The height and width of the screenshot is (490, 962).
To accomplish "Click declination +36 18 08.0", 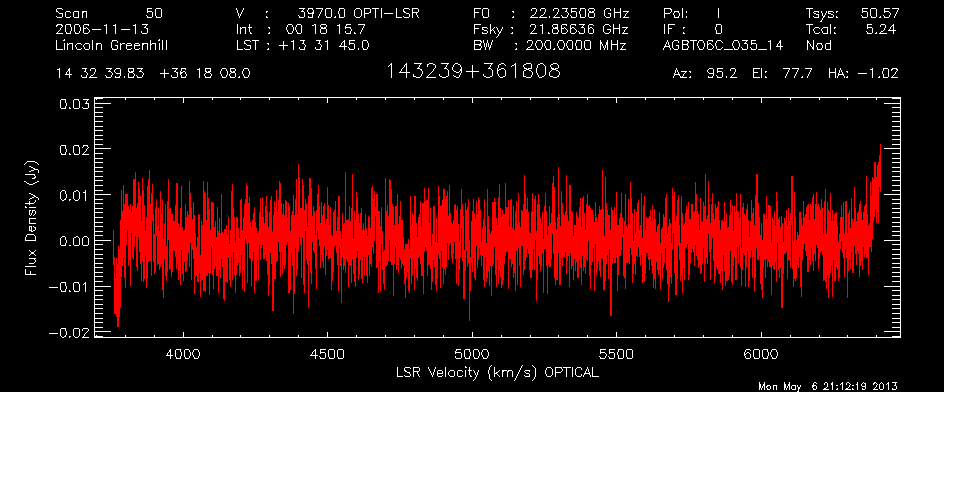I will point(205,74).
